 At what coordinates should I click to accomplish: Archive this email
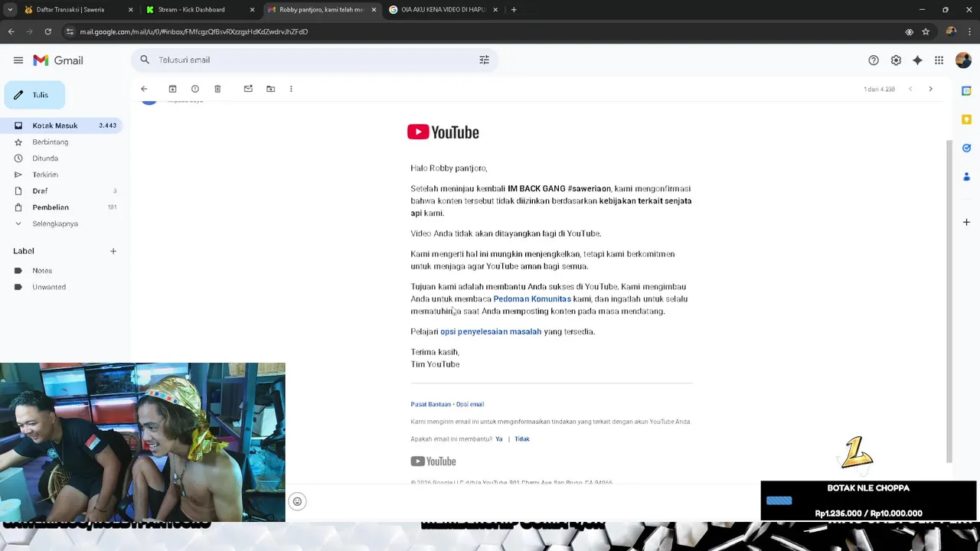(172, 89)
